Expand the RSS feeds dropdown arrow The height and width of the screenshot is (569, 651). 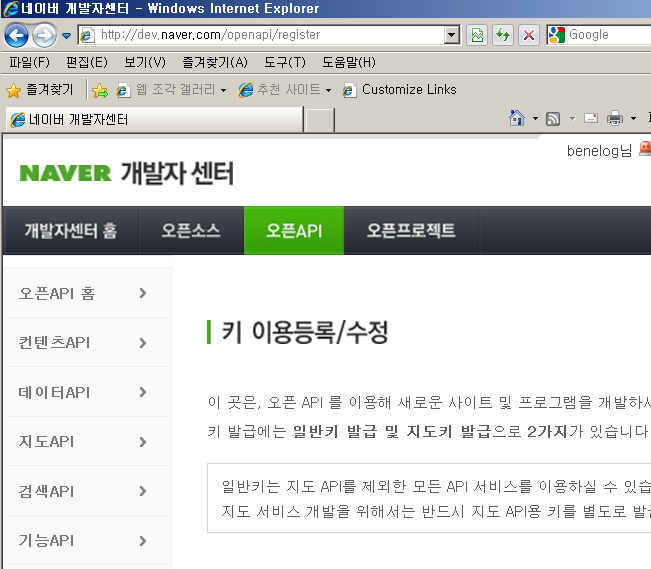click(x=573, y=119)
